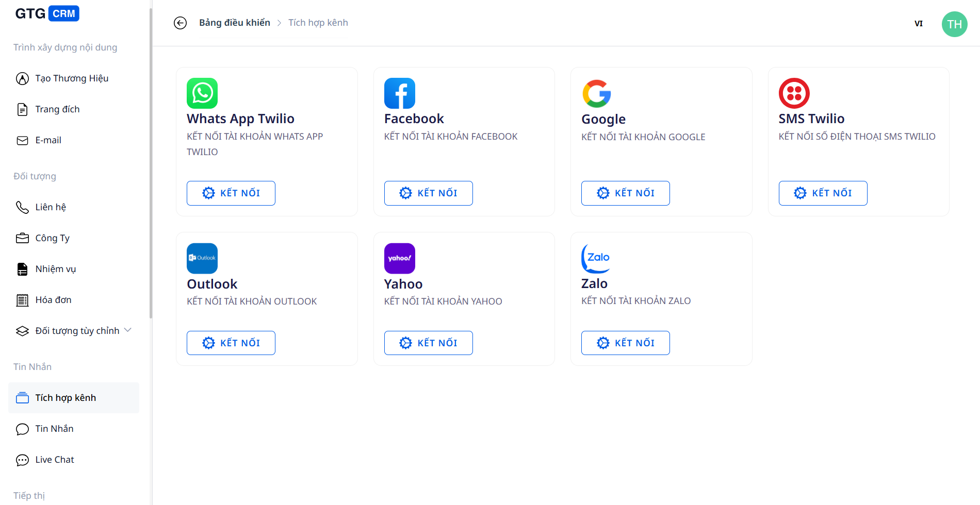
Task: Go to Tạo Thương Hiệu page
Action: 72,78
